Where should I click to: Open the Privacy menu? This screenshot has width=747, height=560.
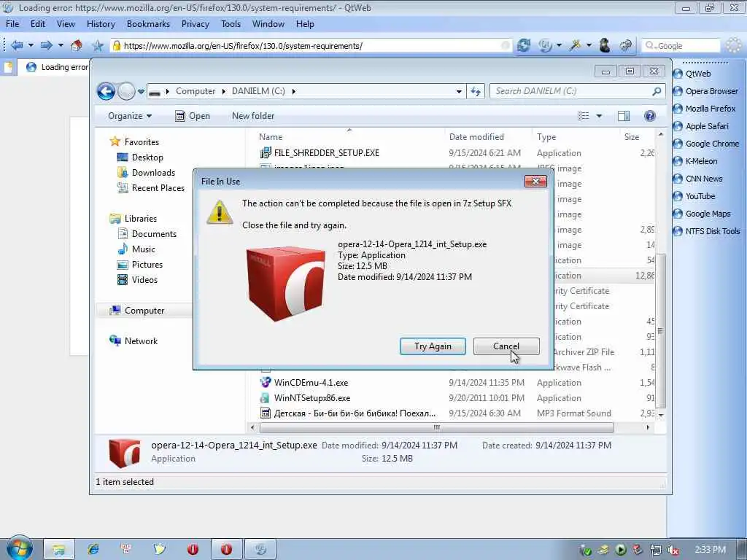coord(196,24)
